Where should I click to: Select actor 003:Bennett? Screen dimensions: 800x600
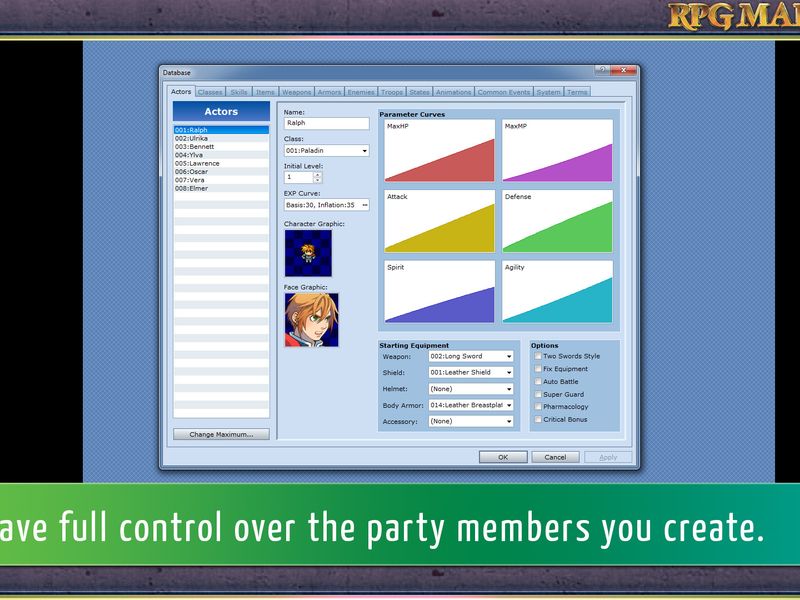221,146
